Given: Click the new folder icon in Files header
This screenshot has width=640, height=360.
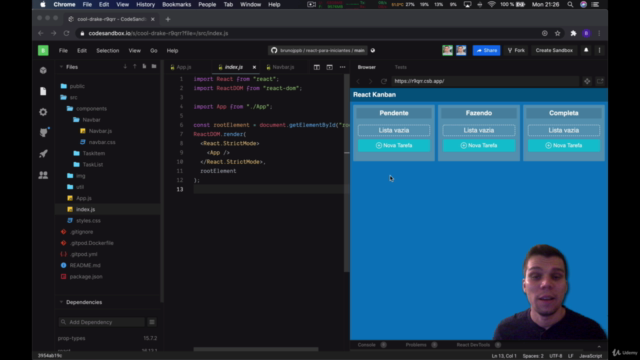Looking at the screenshot, I should [x=154, y=67].
